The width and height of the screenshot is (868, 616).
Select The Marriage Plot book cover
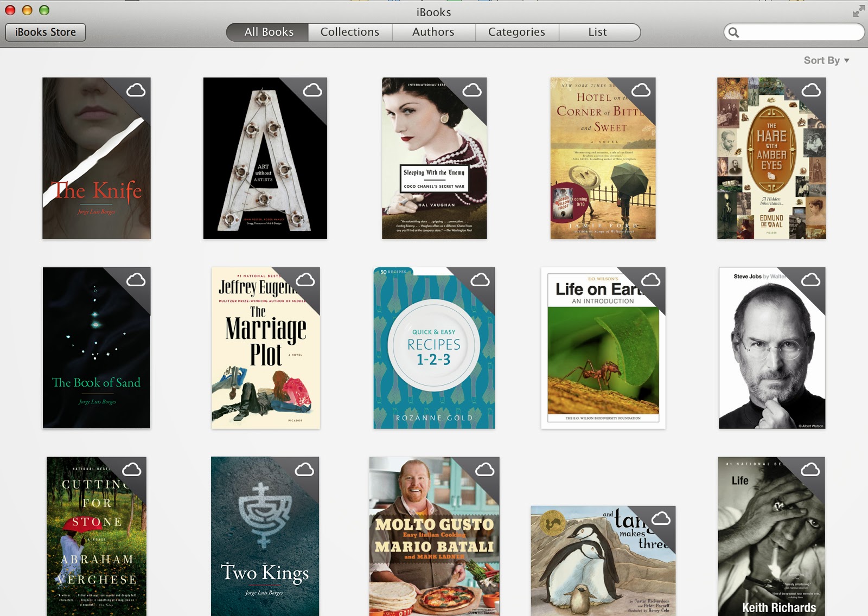point(266,348)
